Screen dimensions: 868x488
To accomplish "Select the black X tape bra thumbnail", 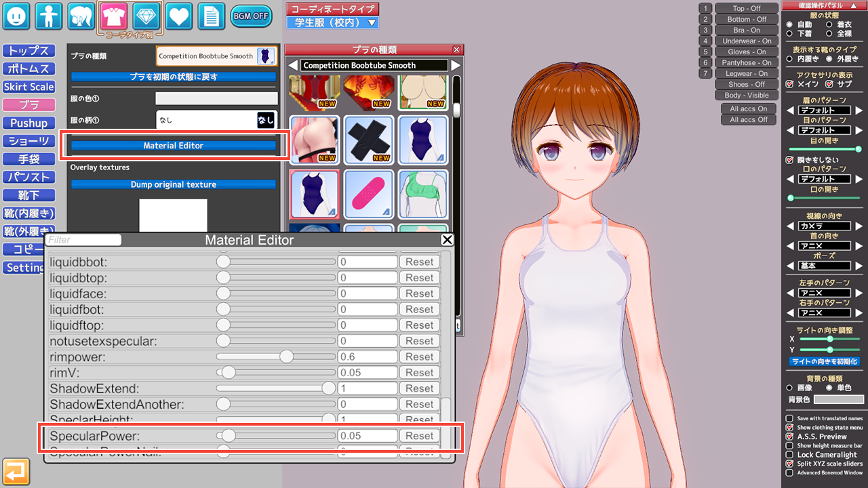I will (x=368, y=140).
